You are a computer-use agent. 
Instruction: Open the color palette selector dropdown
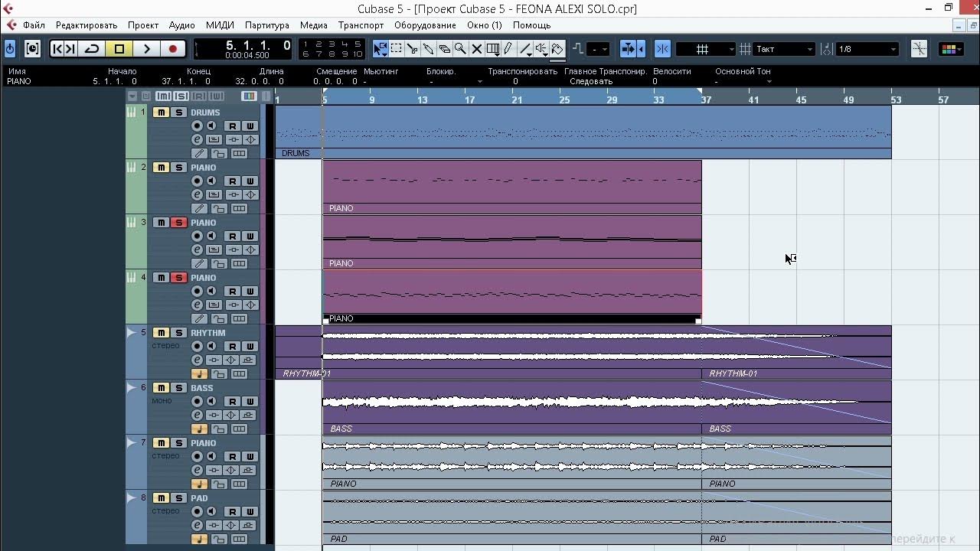[x=951, y=49]
